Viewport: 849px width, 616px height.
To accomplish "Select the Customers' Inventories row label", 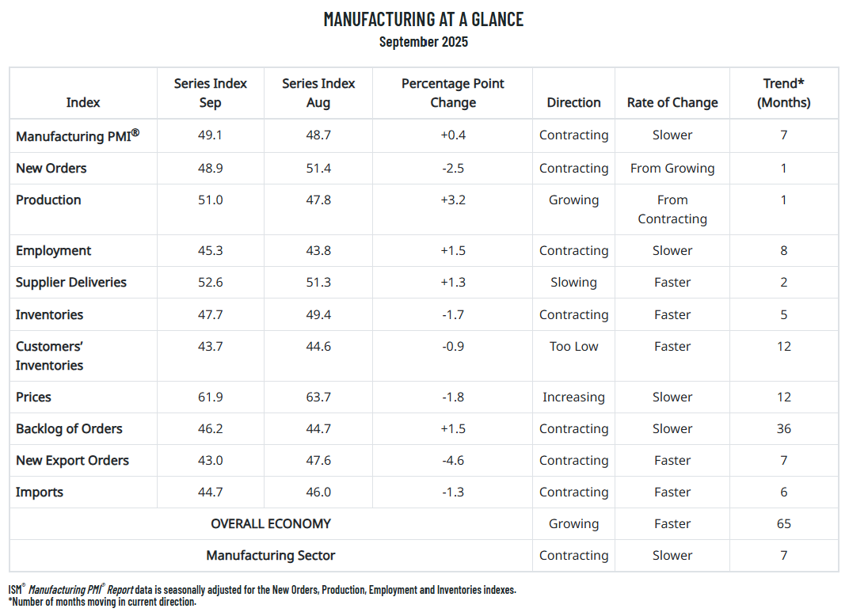I will (50, 356).
